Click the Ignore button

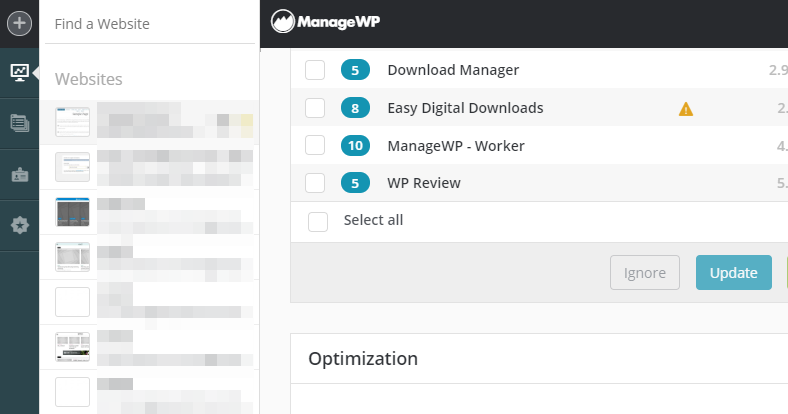(x=644, y=272)
